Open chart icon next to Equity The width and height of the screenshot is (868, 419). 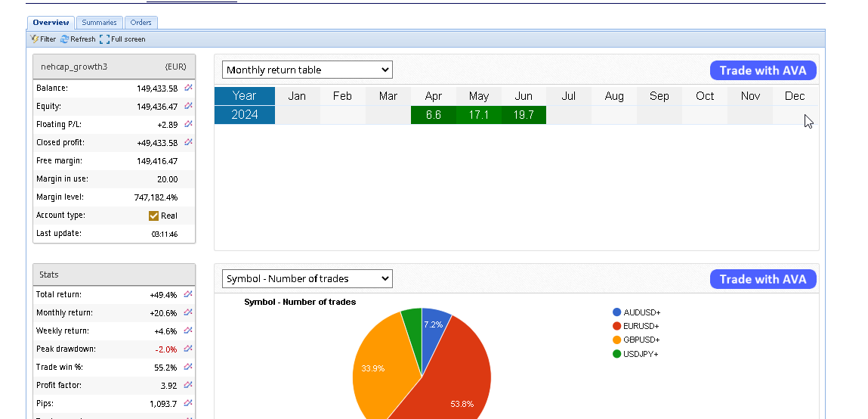click(188, 107)
